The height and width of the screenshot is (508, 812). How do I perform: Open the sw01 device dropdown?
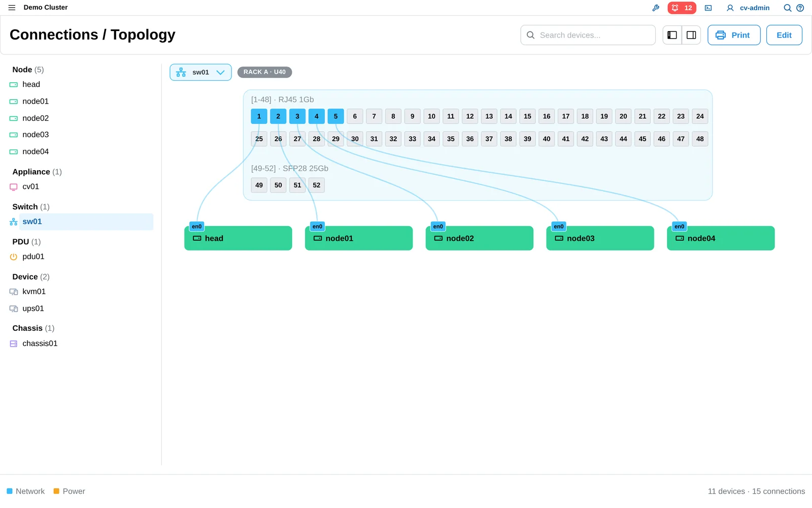click(x=200, y=72)
